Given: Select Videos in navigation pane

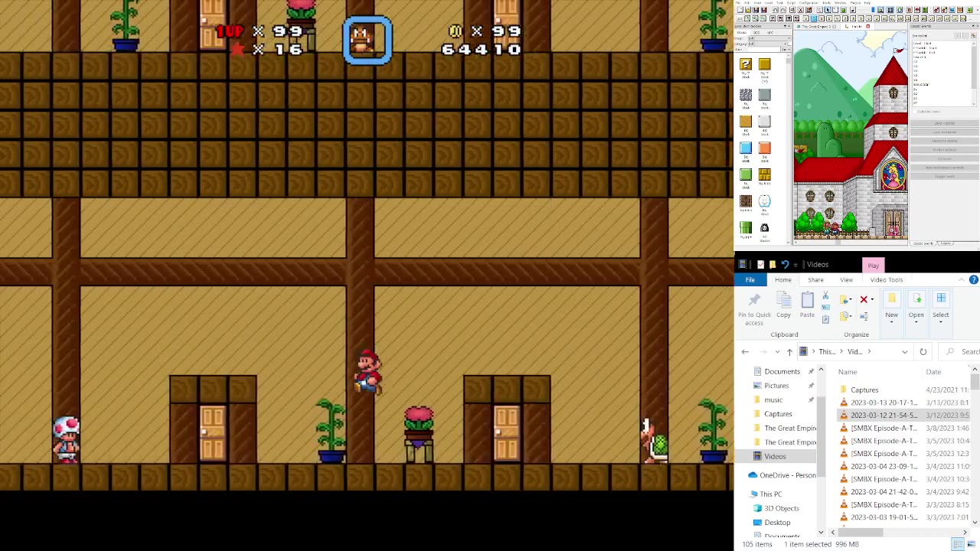Looking at the screenshot, I should point(775,457).
